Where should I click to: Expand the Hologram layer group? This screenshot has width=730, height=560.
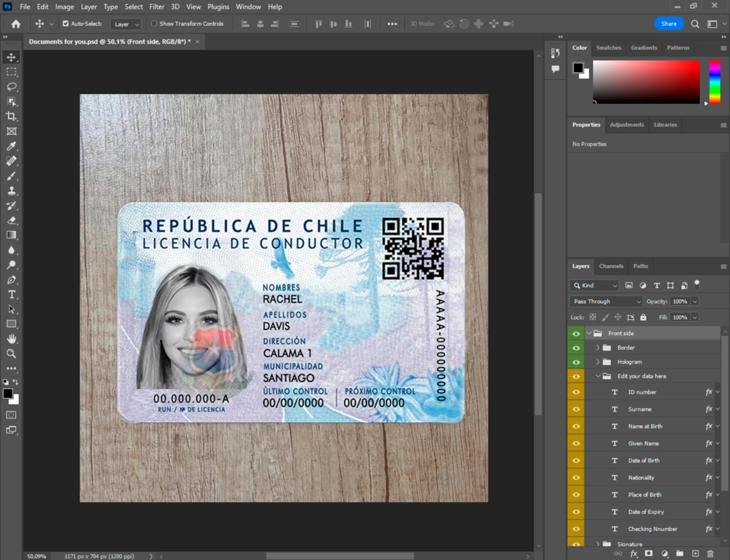(x=598, y=362)
